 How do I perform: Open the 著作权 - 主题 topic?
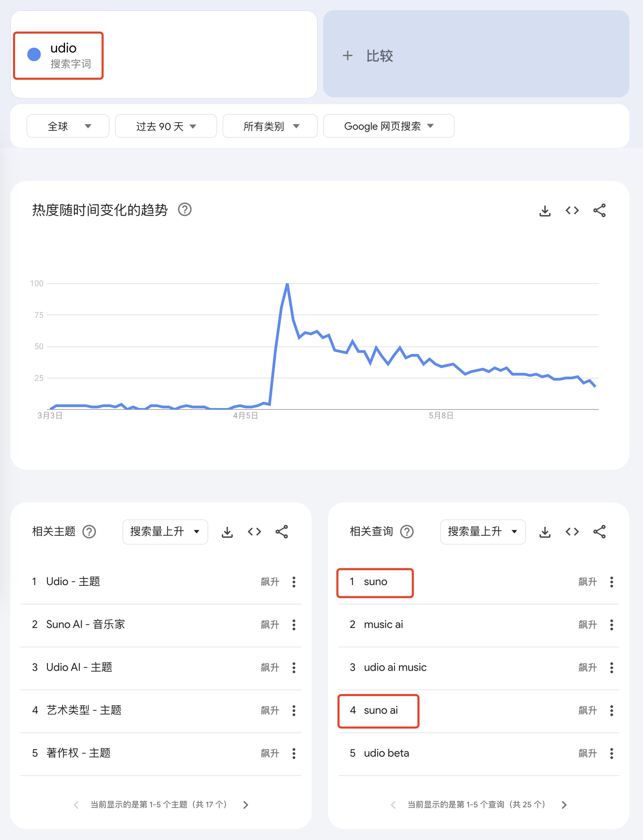(79, 754)
